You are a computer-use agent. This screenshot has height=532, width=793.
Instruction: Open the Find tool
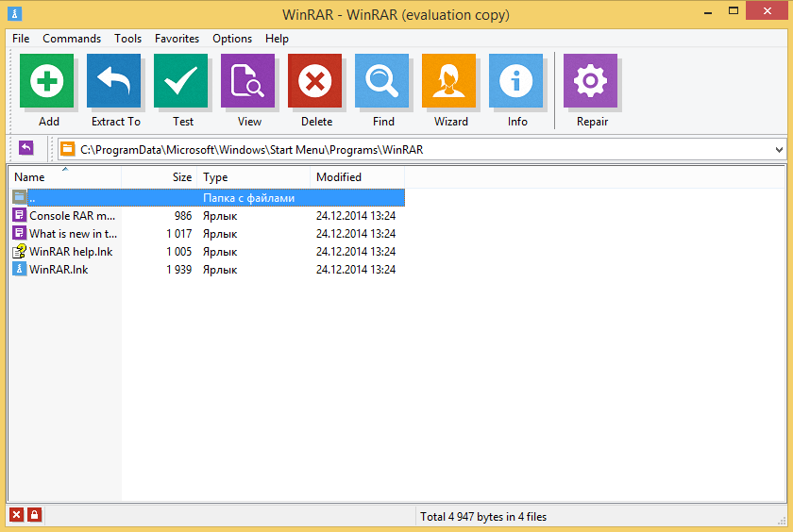(x=381, y=81)
